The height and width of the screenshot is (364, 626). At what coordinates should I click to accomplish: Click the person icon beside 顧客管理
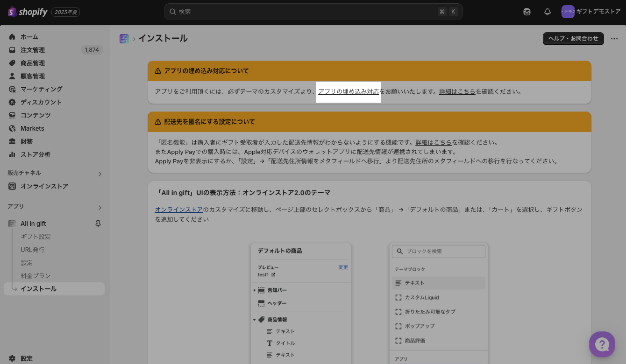tap(12, 76)
